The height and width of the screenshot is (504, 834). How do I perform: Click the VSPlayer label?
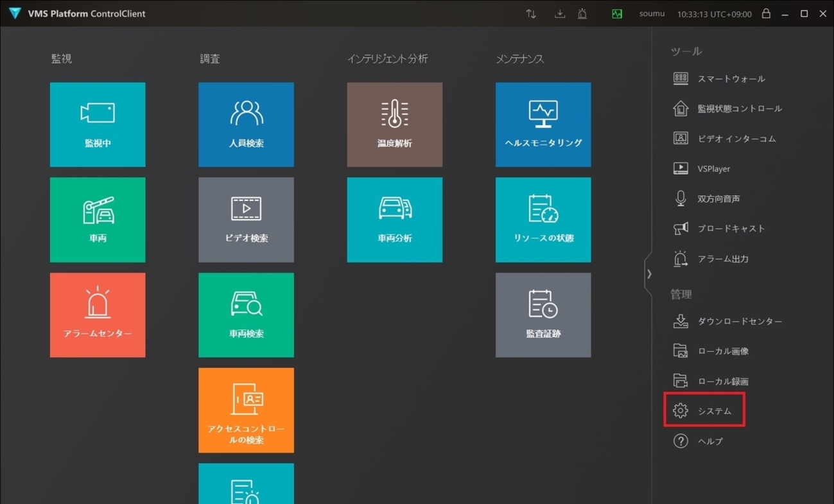pyautogui.click(x=714, y=169)
